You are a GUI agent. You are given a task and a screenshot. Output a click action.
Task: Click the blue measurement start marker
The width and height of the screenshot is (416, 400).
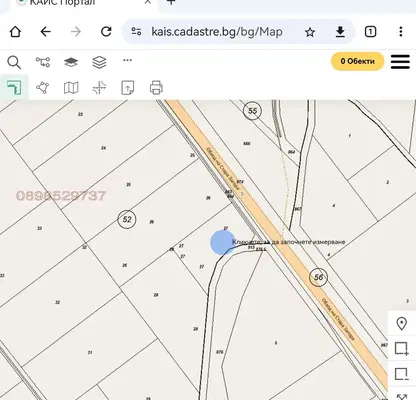pos(223,242)
